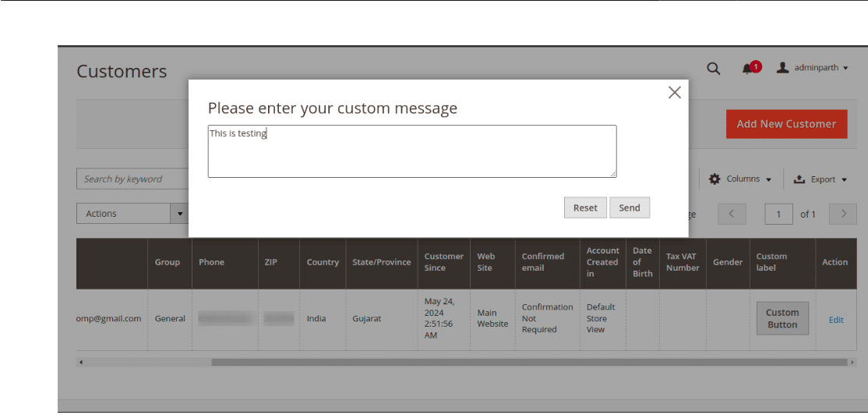Sort by Web Site column header
The image size is (868, 415).
click(x=492, y=262)
